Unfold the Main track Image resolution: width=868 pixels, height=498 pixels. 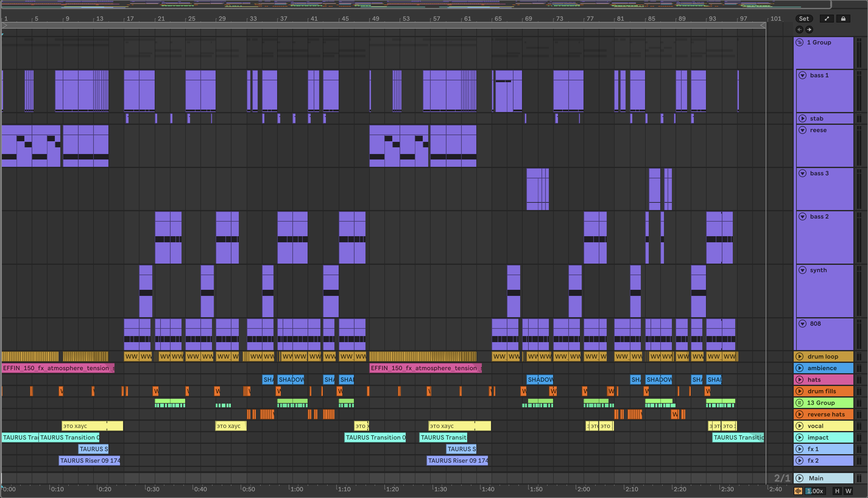coord(799,478)
